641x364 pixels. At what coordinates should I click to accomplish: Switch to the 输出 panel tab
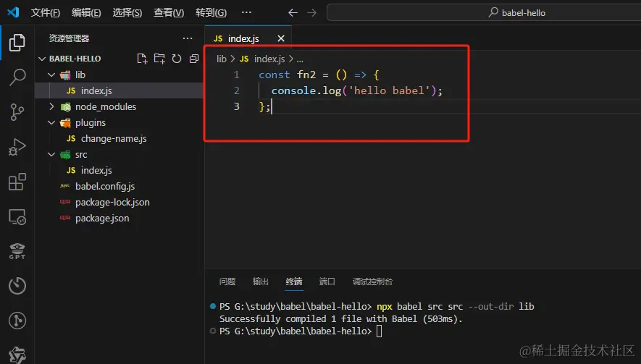point(261,282)
